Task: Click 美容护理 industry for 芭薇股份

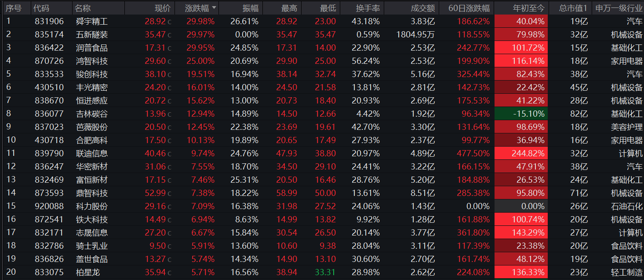Action: [626, 127]
